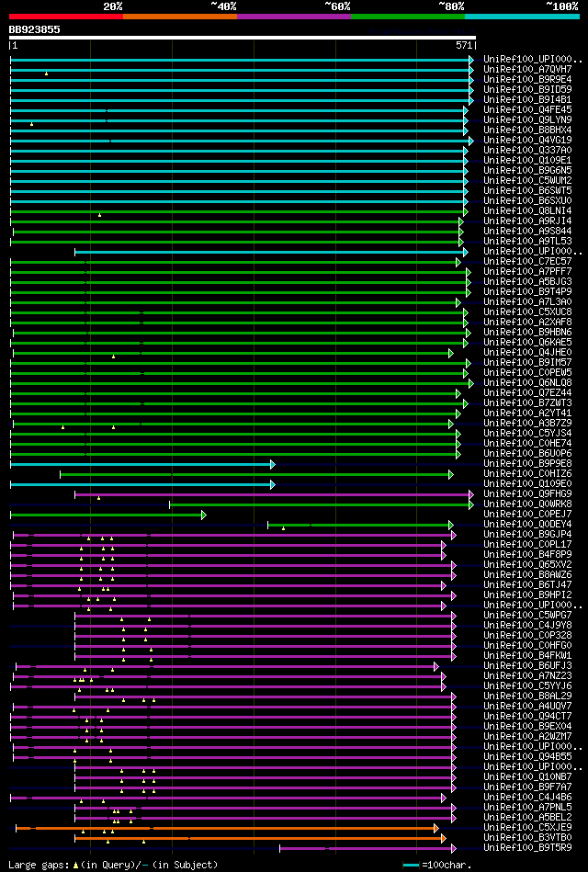This screenshot has height=872, width=588.
Task: Click the green alignment bar for UniRef100_Q6NLQ8
Action: 240,383
